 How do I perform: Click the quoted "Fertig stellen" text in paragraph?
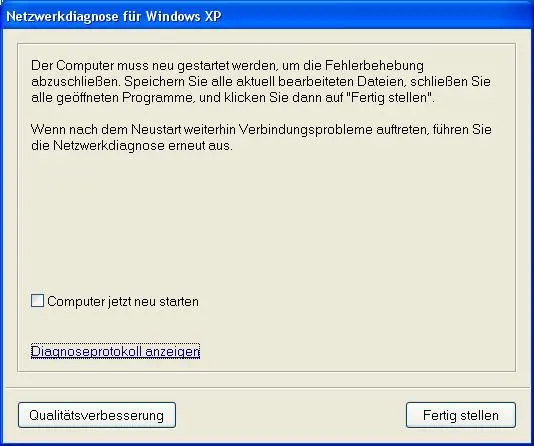coord(389,98)
